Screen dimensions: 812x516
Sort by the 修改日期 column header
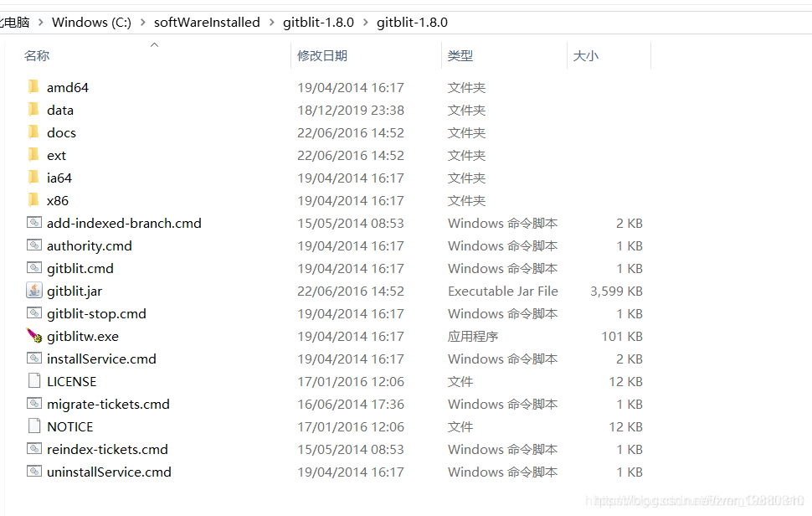[322, 55]
